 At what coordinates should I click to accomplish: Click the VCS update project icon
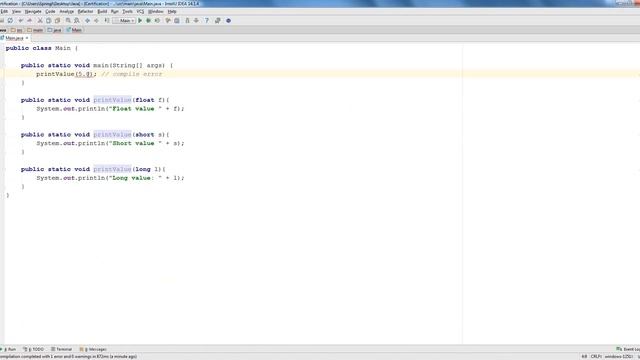point(187,20)
